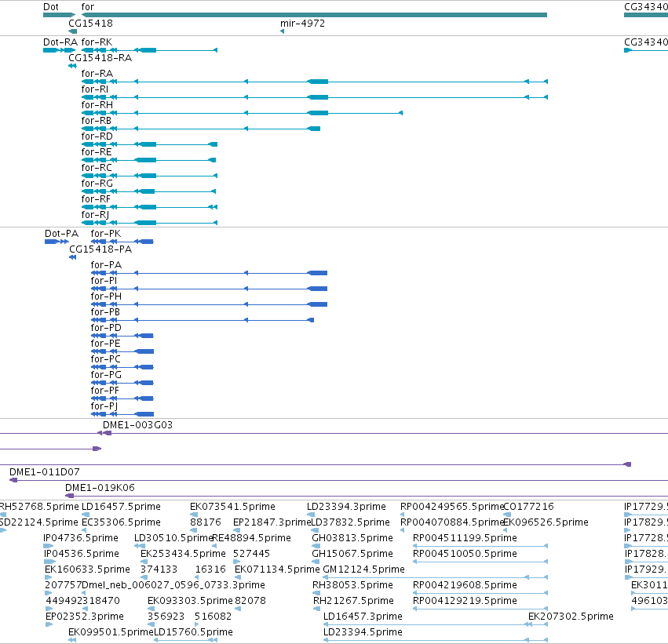Select the DME1-011D07 clone label
Viewport: 668px width, 644px height.
point(44,472)
